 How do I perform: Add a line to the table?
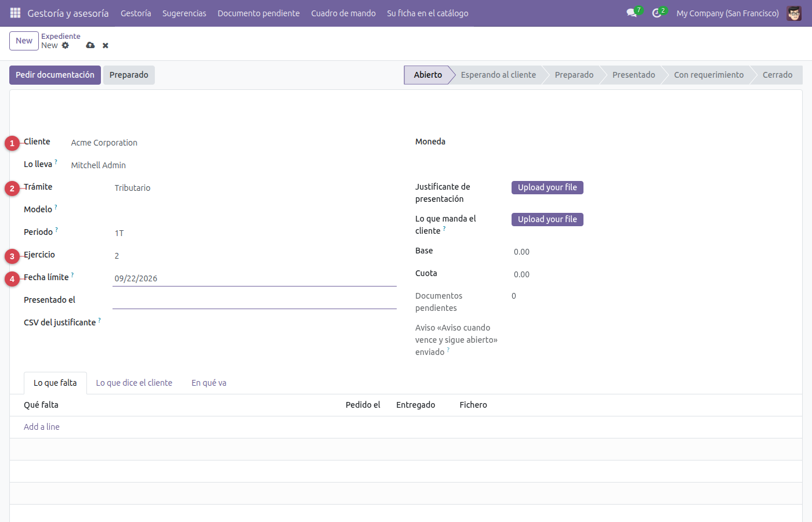coord(42,427)
